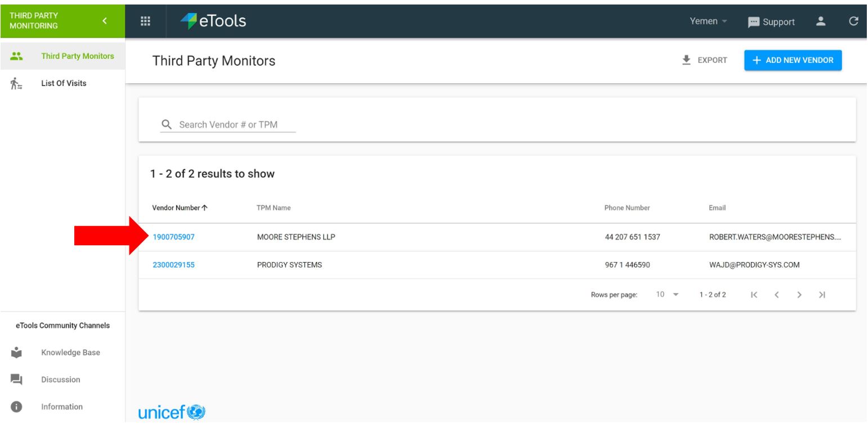
Task: Open List Of Visits in sidebar
Action: pos(62,84)
